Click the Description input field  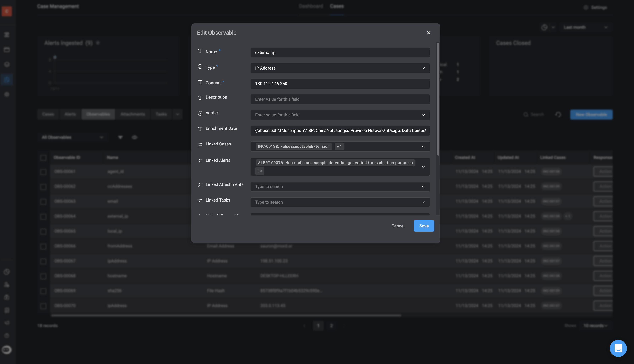[x=340, y=99]
